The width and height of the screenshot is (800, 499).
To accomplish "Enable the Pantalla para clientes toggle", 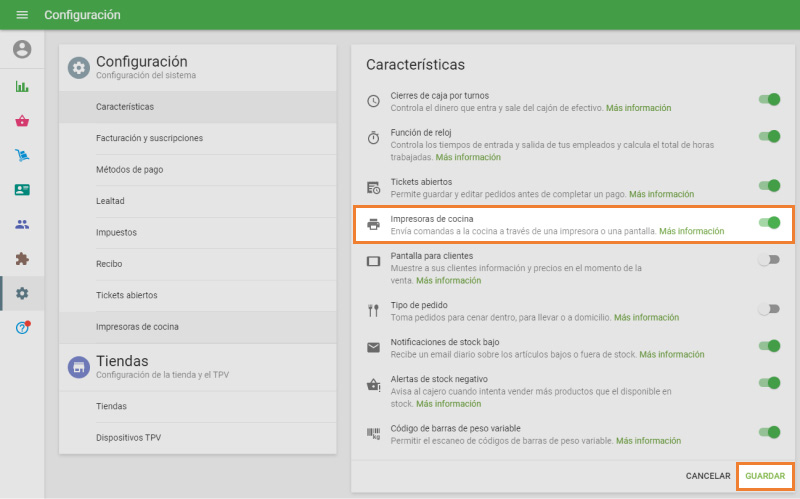I will (768, 260).
